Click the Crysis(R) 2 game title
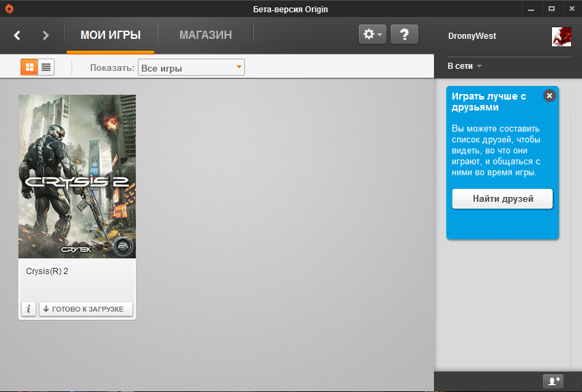 [x=47, y=271]
